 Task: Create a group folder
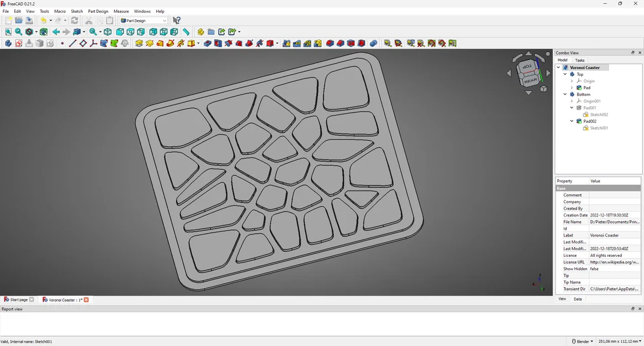click(x=211, y=32)
